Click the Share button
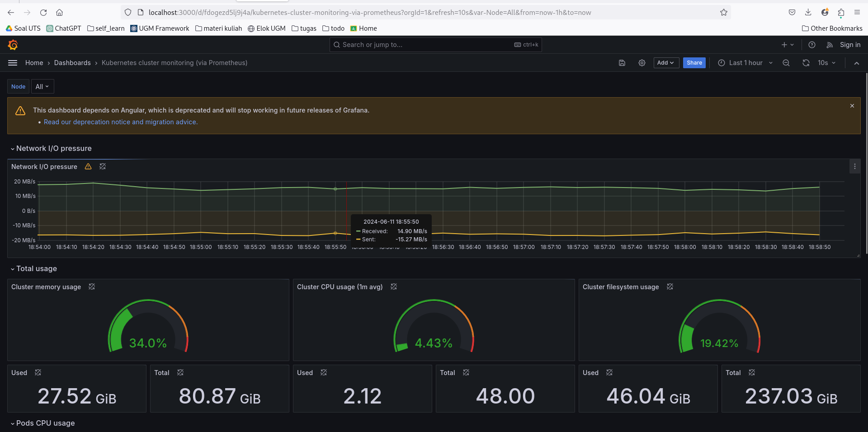 tap(694, 63)
